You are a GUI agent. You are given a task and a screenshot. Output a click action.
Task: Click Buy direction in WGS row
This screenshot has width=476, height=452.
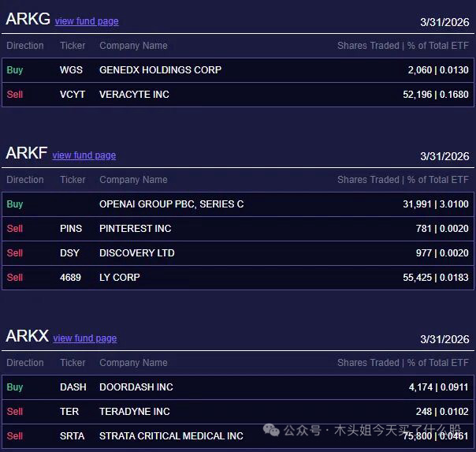(15, 70)
